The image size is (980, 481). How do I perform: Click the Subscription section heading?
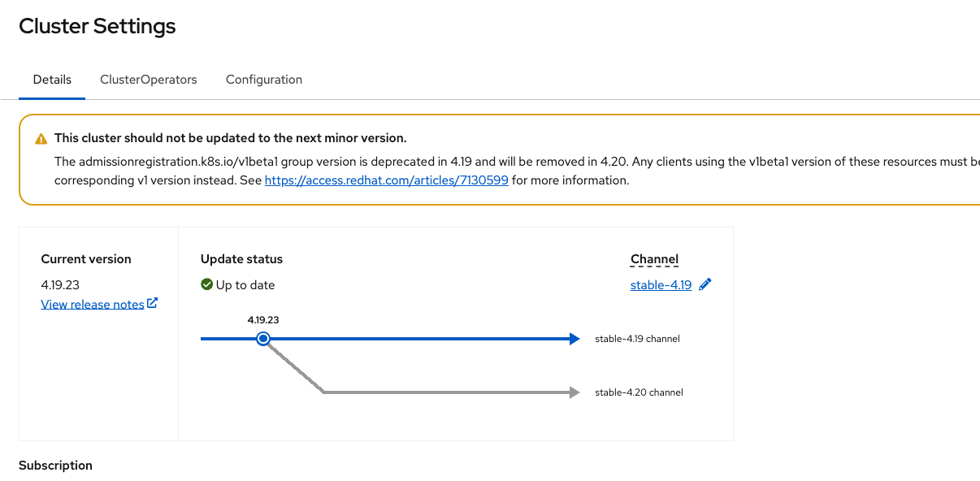pos(55,466)
